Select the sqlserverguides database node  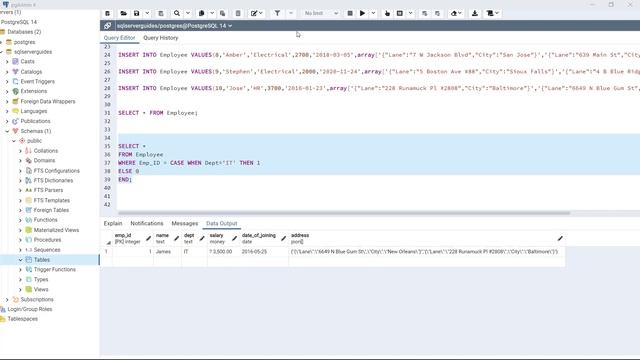33,52
